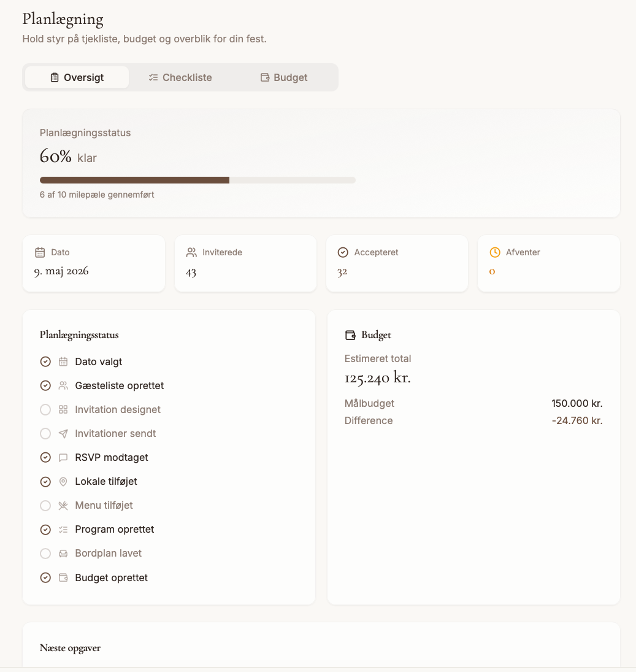Click the grid icon for Invitation designet
Viewport: 636px width, 672px height.
point(63,410)
